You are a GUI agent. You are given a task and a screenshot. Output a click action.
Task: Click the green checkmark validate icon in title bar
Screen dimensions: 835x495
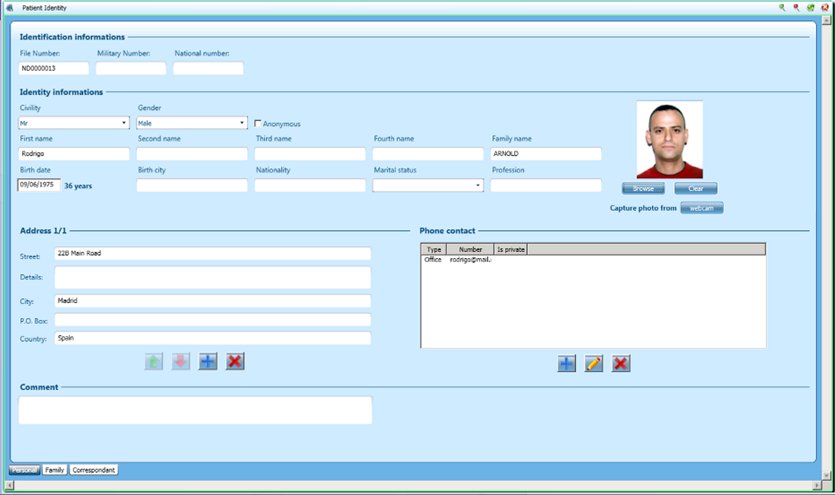[x=810, y=7]
